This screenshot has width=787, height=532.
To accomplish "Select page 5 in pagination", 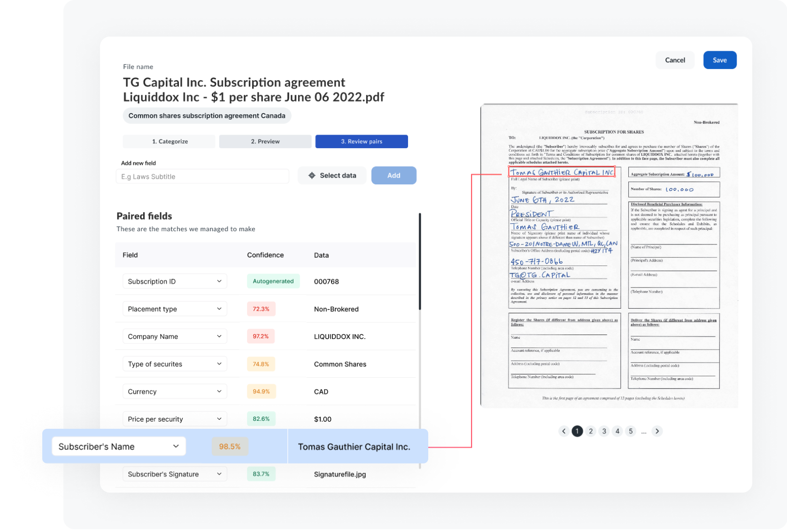I will pyautogui.click(x=631, y=431).
